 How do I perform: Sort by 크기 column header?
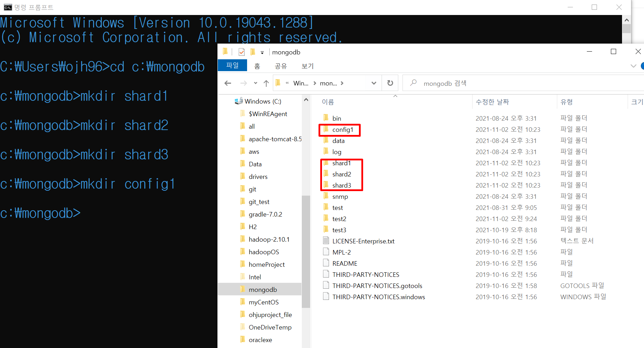(x=636, y=102)
